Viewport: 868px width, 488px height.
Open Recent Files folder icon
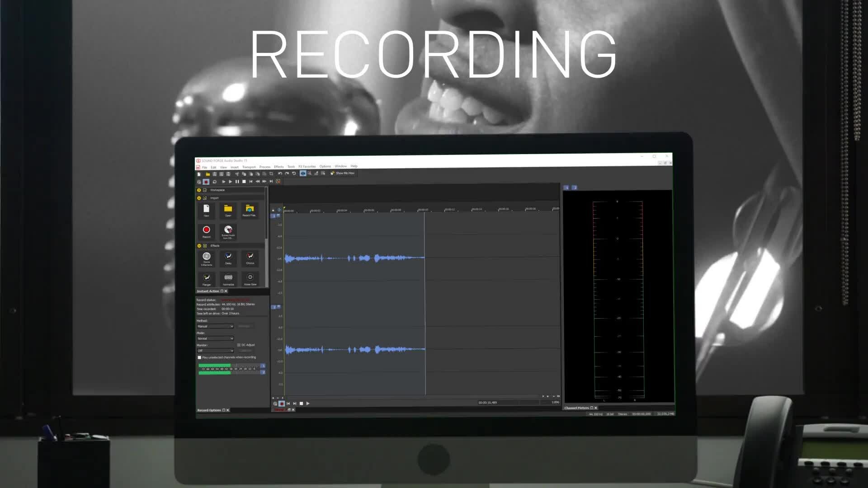pos(250,209)
